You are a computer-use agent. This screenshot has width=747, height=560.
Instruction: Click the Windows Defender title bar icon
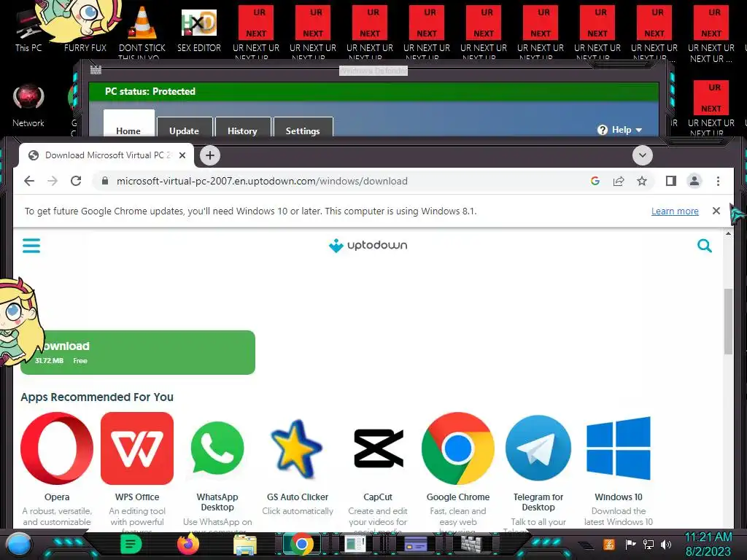click(96, 70)
